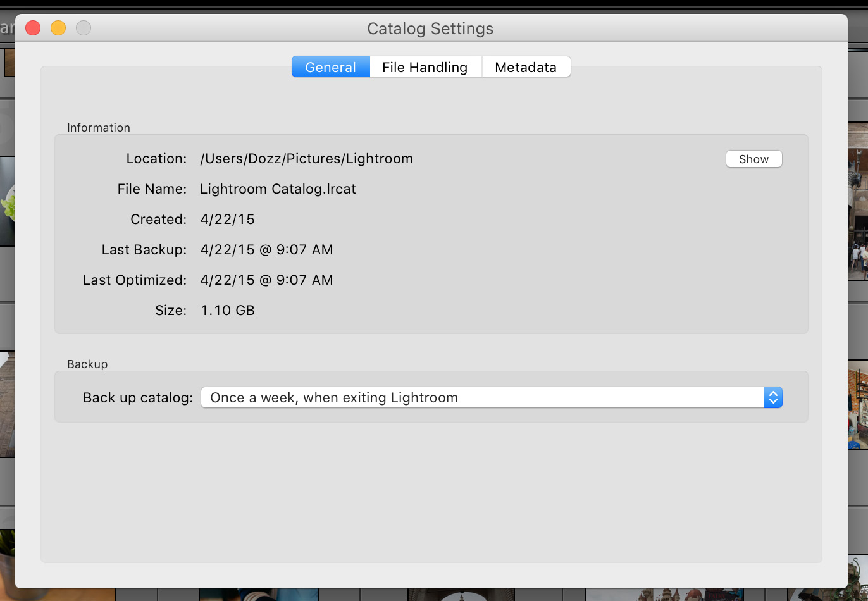Click the Back up catalog label
868x601 pixels.
pyautogui.click(x=138, y=398)
